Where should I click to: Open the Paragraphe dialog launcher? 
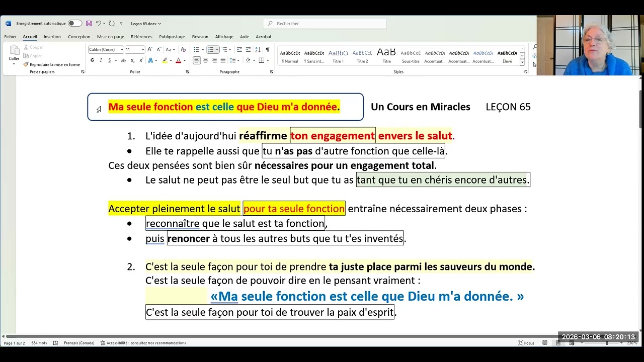tap(272, 72)
